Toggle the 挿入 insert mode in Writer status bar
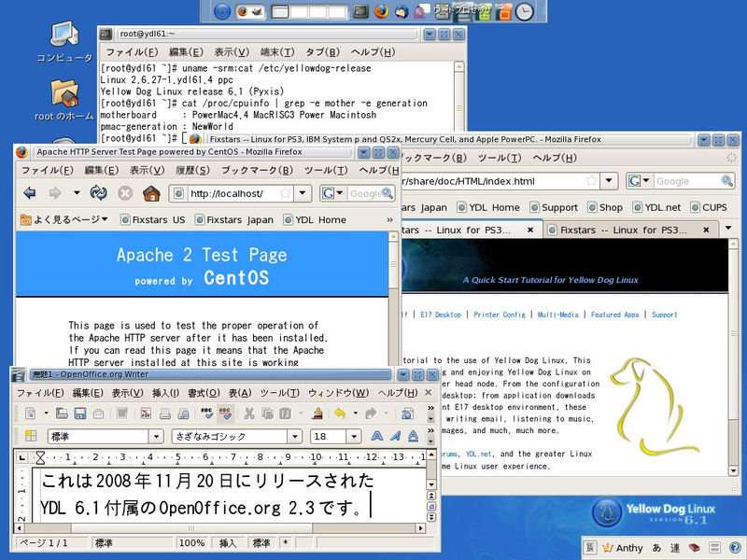 227,543
